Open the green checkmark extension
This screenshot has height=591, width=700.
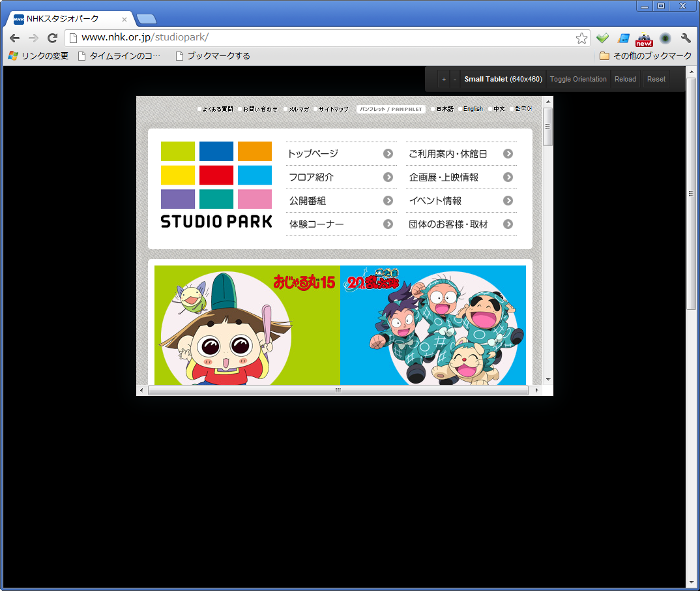pyautogui.click(x=602, y=38)
